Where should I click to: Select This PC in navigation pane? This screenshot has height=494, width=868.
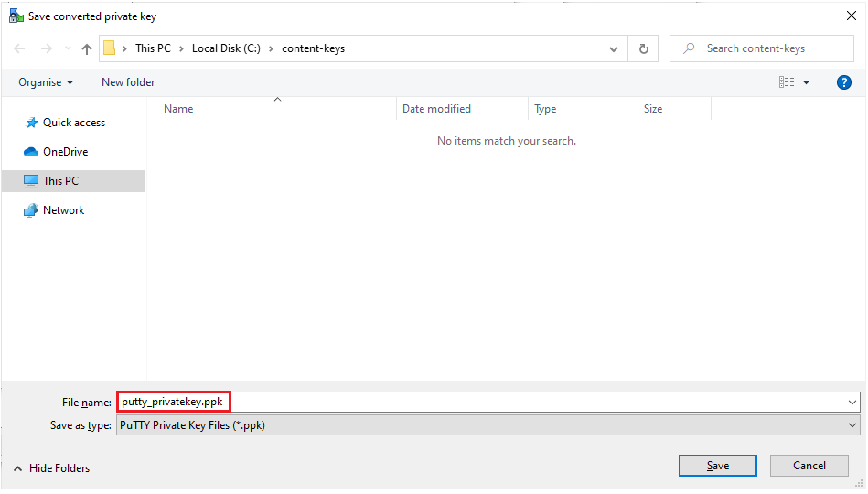point(73,181)
